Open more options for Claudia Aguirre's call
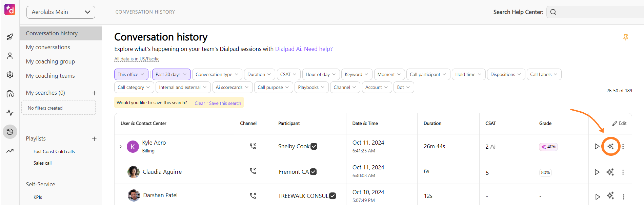The width and height of the screenshot is (644, 205). coord(623,172)
